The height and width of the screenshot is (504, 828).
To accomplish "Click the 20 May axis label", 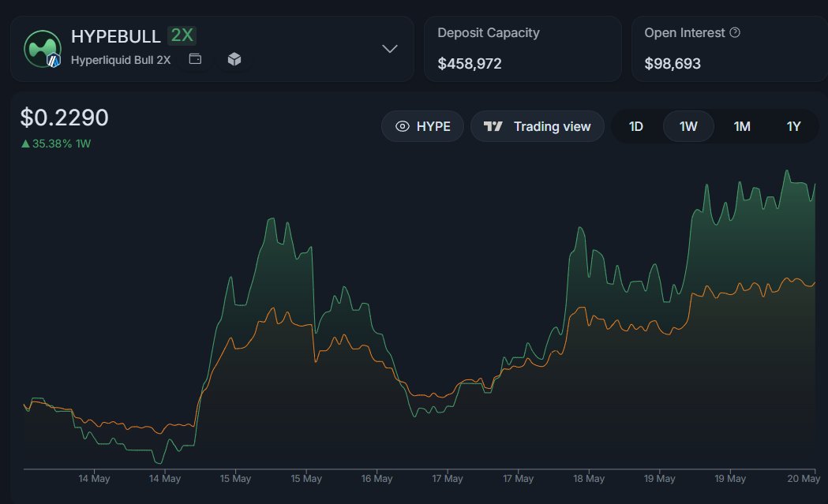I will pos(804,479).
